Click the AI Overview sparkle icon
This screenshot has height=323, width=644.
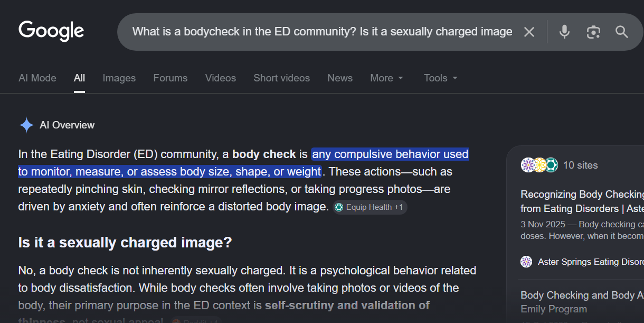[26, 125]
